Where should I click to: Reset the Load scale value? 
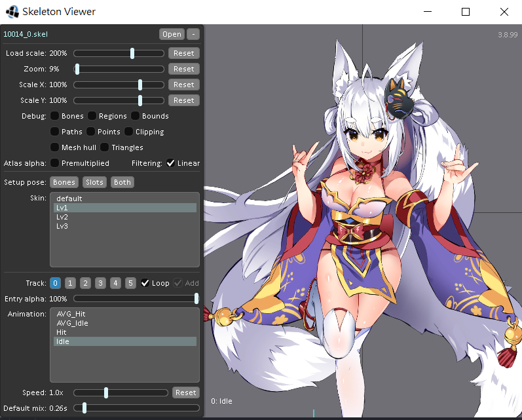[x=184, y=53]
